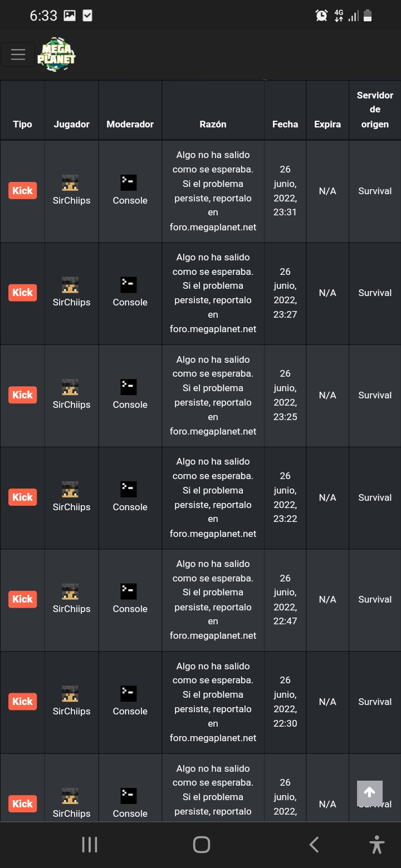Tap the accessibility shortcut icon

(377, 845)
